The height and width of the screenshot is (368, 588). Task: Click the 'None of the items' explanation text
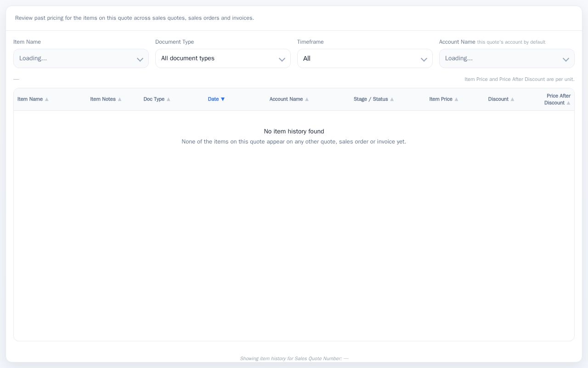coord(294,142)
